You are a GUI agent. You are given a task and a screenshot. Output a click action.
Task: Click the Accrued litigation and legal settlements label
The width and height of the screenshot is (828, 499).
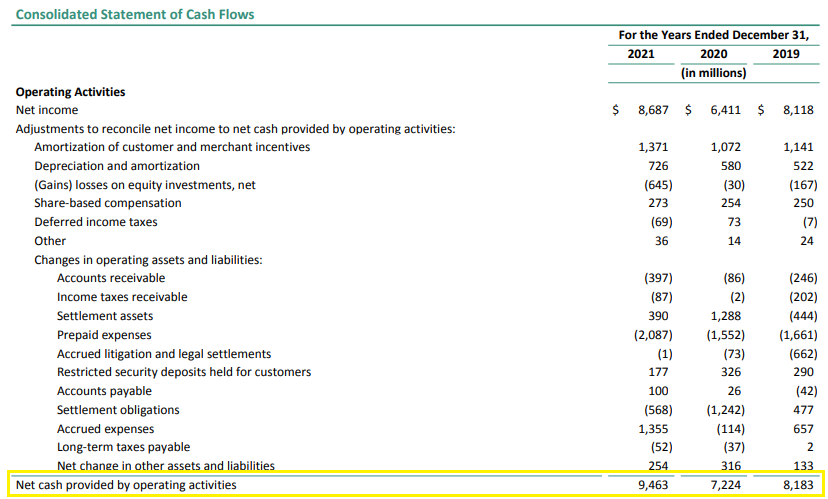[164, 354]
